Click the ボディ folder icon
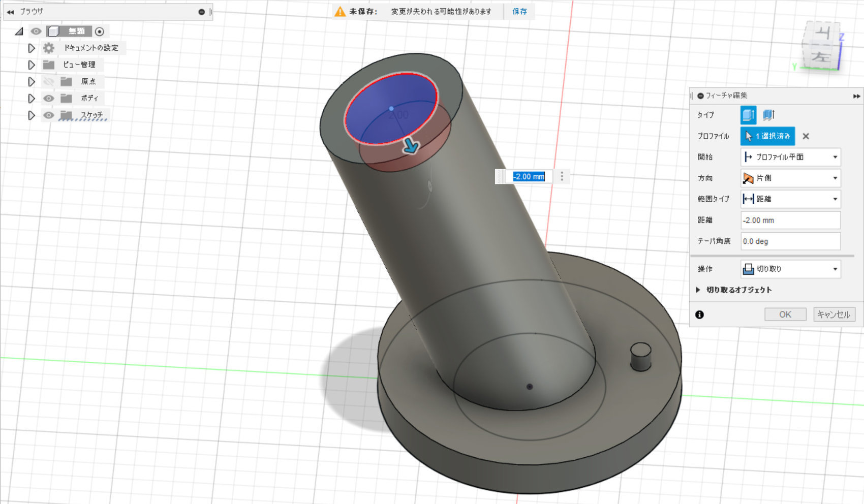 pos(66,98)
